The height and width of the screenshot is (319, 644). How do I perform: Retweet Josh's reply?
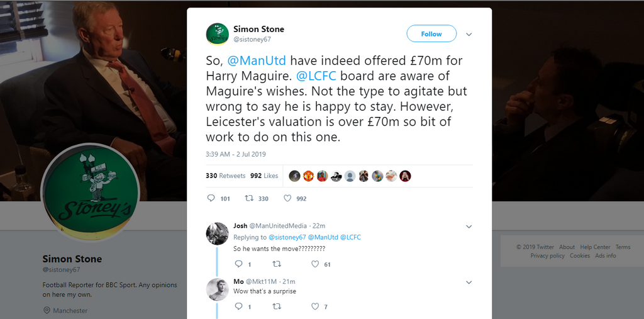point(276,264)
